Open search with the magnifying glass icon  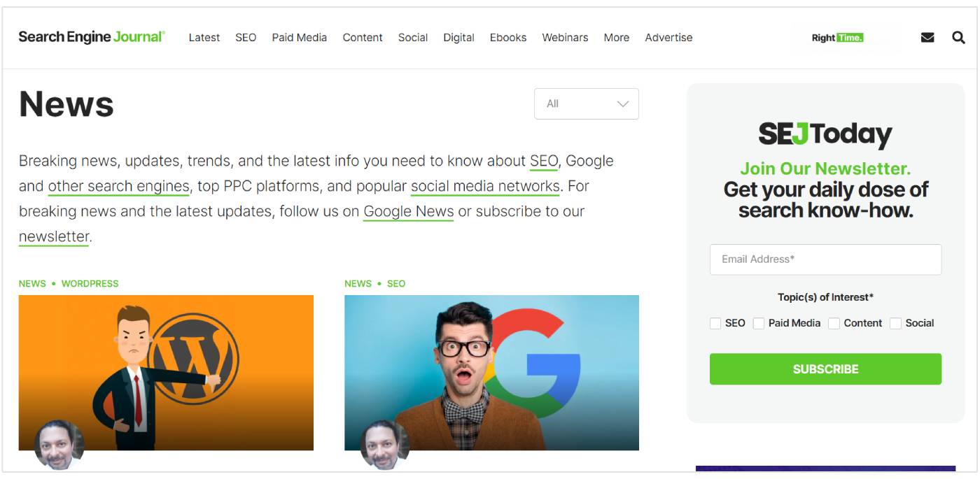tap(958, 38)
